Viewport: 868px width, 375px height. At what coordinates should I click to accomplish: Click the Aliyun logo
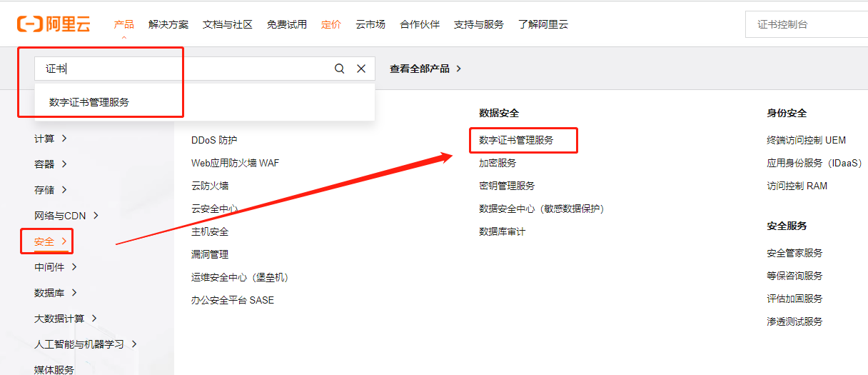pos(54,24)
